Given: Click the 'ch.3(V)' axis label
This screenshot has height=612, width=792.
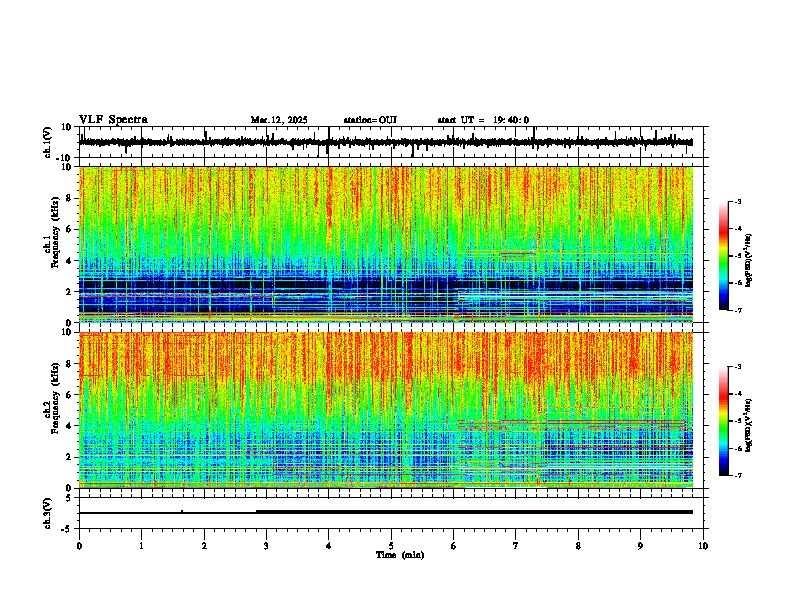Looking at the screenshot, I should pyautogui.click(x=48, y=513).
